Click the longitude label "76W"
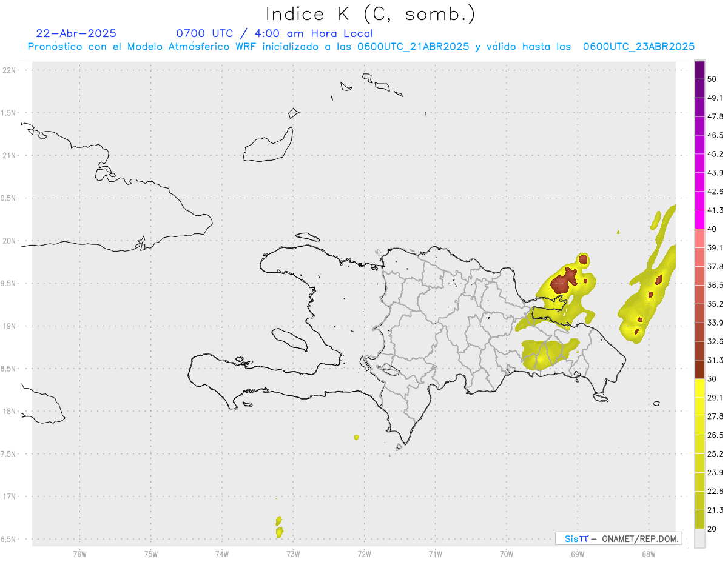 tap(79, 554)
